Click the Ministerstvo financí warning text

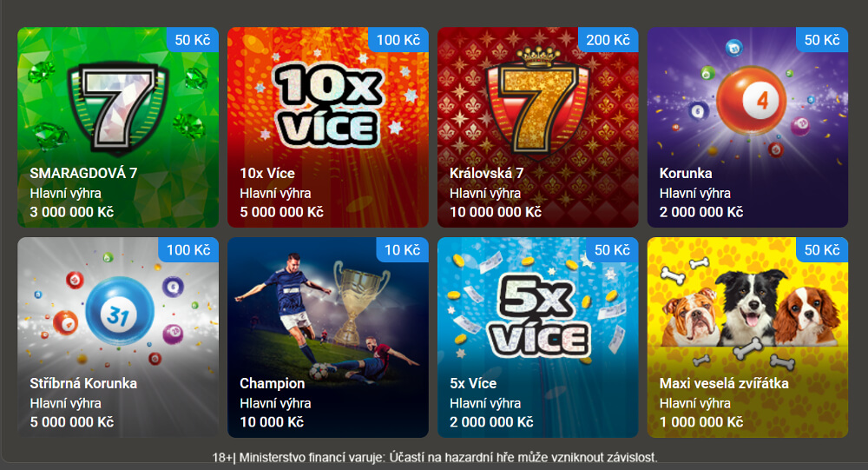point(435,458)
